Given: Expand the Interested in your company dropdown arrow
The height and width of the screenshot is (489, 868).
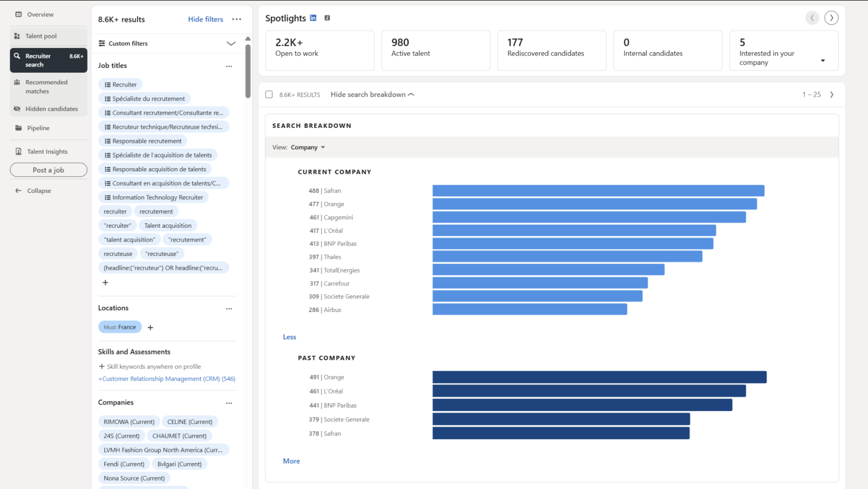Looking at the screenshot, I should click(823, 61).
